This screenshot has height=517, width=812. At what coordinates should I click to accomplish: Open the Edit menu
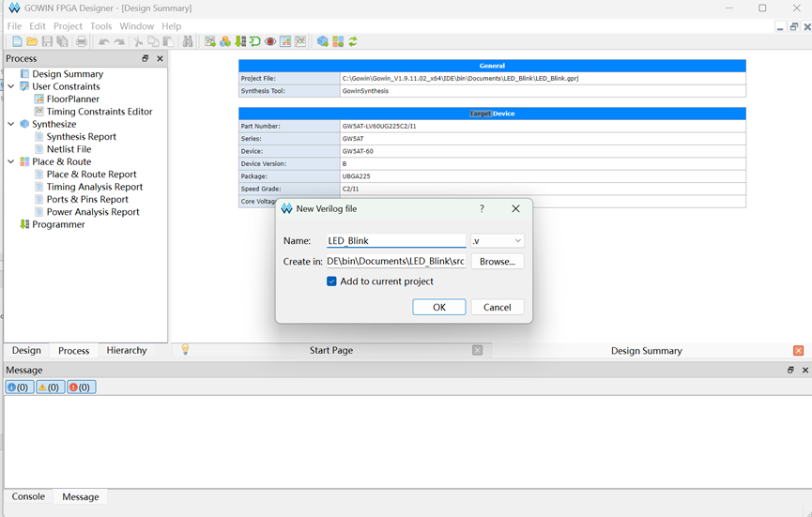[x=38, y=26]
